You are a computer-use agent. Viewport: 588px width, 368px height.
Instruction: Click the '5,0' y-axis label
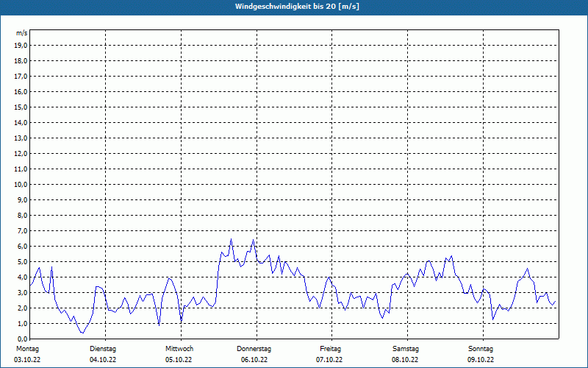pos(22,262)
